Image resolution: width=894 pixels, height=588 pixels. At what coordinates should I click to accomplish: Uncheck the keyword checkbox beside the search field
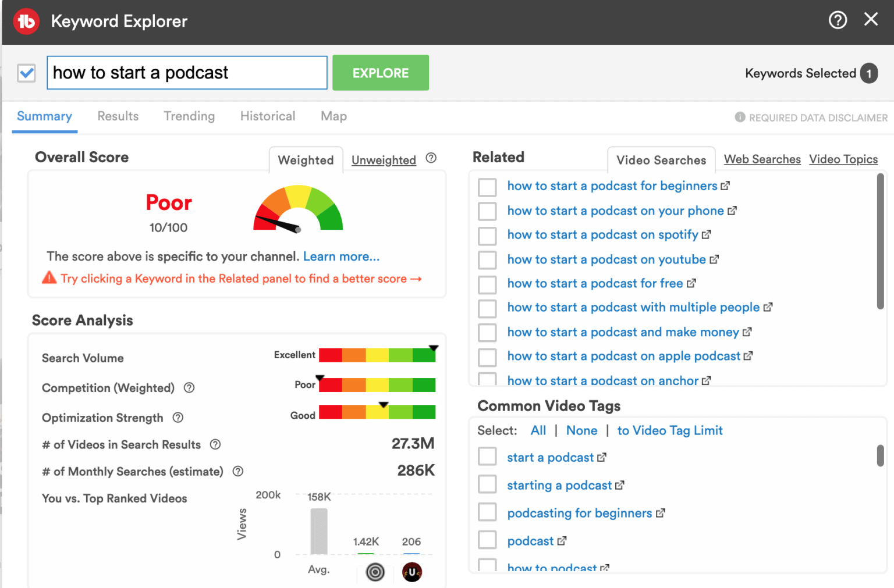26,72
